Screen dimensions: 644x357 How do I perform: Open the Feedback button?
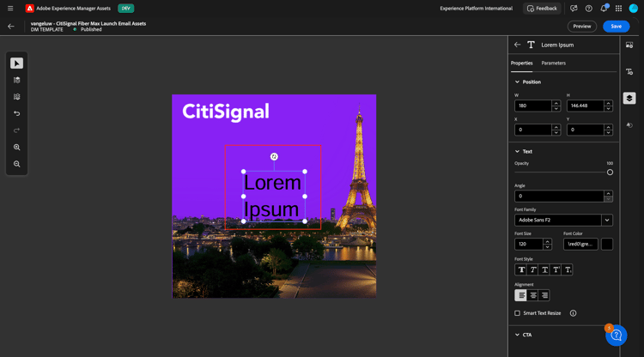[x=542, y=9]
